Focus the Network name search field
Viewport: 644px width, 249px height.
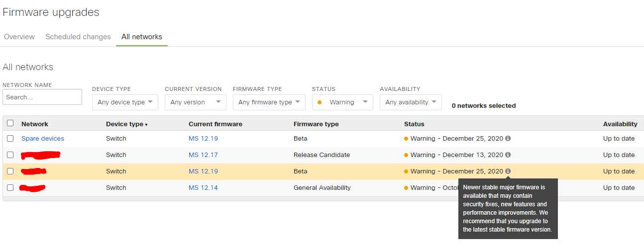coord(42,97)
